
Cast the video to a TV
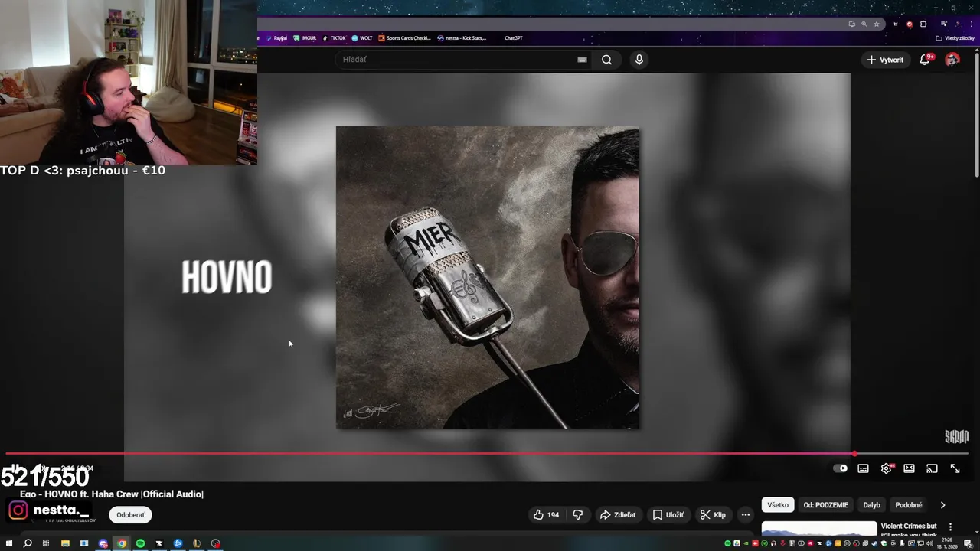(932, 468)
